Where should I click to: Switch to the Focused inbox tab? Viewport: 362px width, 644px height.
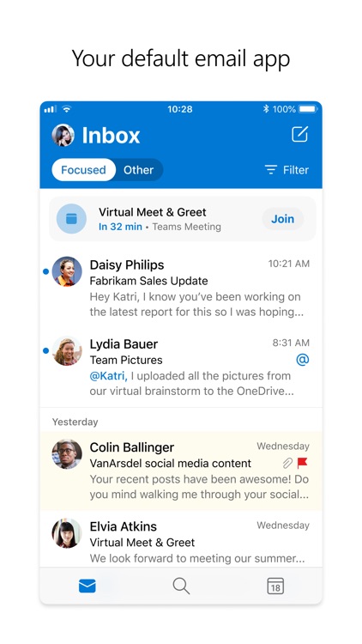83,170
